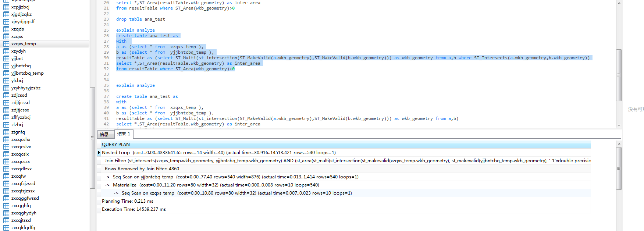The width and height of the screenshot is (644, 231).
Task: Click line 26 create table ana_test
Action: [x=147, y=36]
